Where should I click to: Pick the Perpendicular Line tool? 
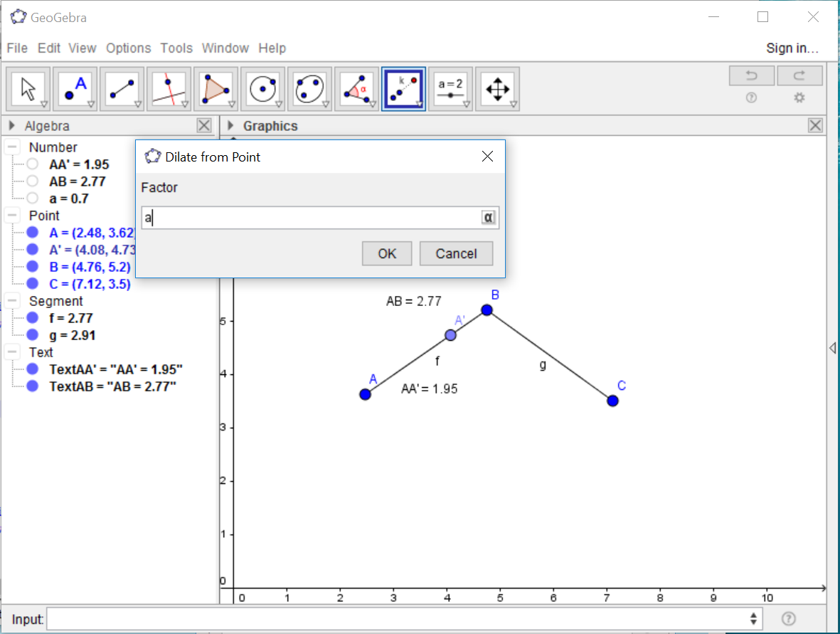169,89
